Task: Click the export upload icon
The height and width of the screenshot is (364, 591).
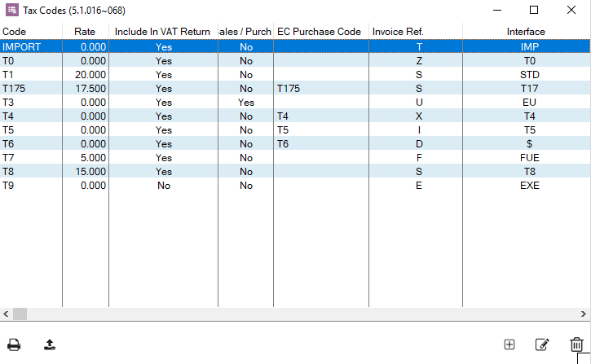Action: coord(50,344)
